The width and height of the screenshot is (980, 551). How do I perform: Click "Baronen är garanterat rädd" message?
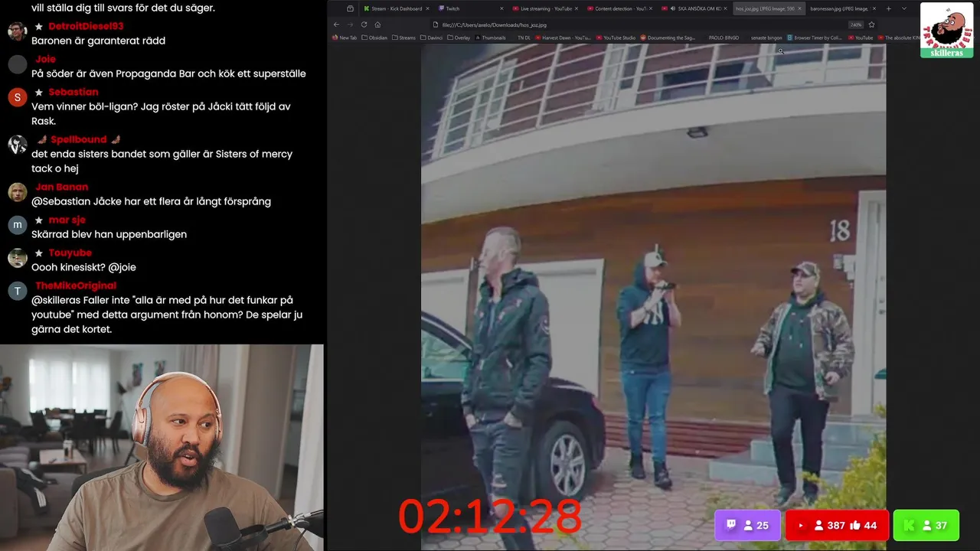[x=98, y=41]
